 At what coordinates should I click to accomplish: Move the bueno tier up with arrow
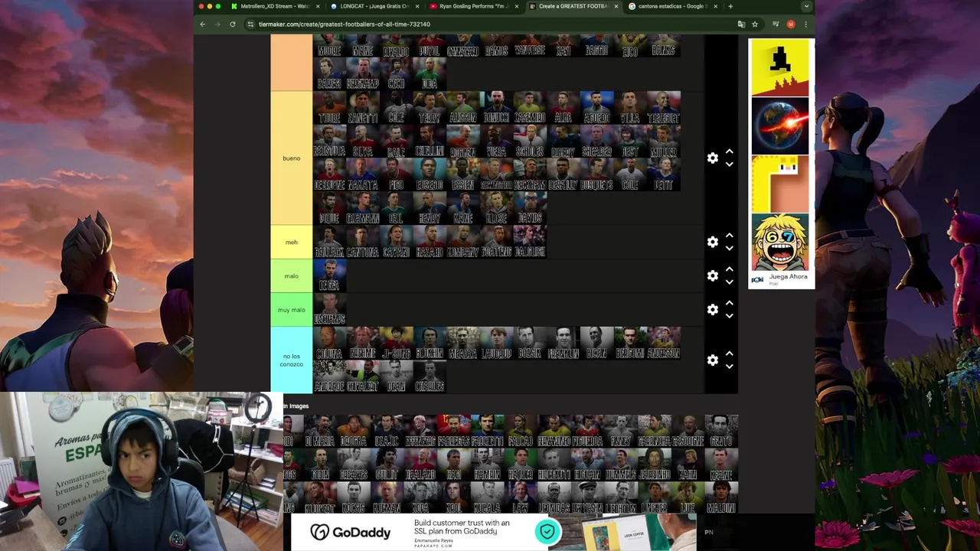730,152
